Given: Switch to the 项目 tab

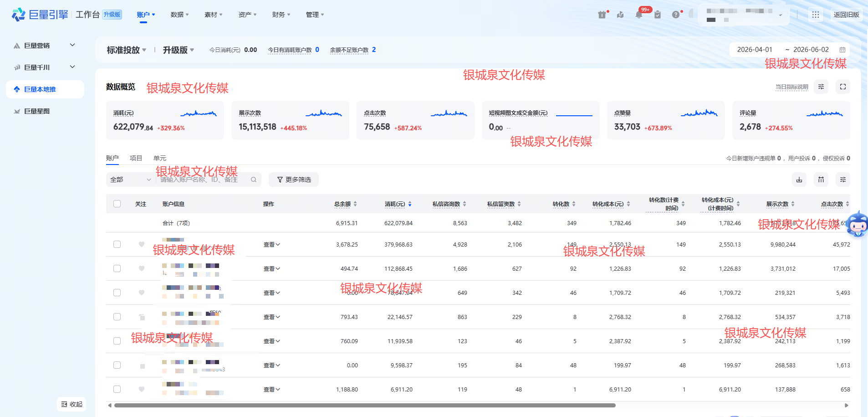Looking at the screenshot, I should pos(136,158).
